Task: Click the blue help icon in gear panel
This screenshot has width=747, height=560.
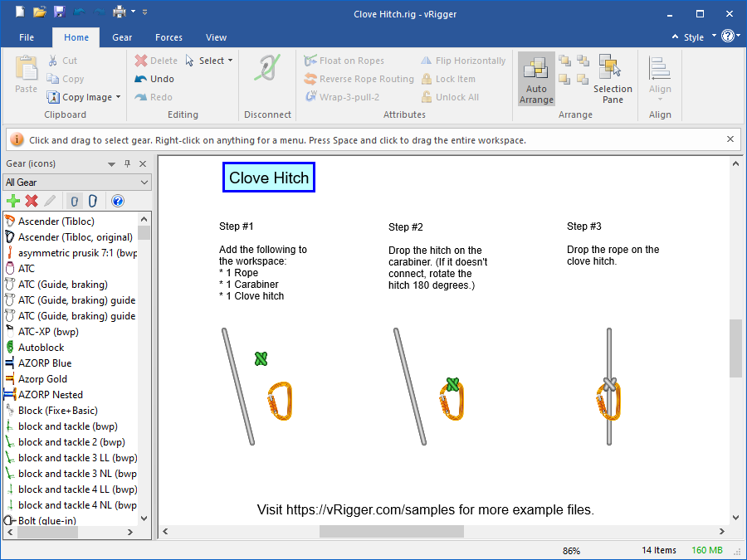Action: 118,201
